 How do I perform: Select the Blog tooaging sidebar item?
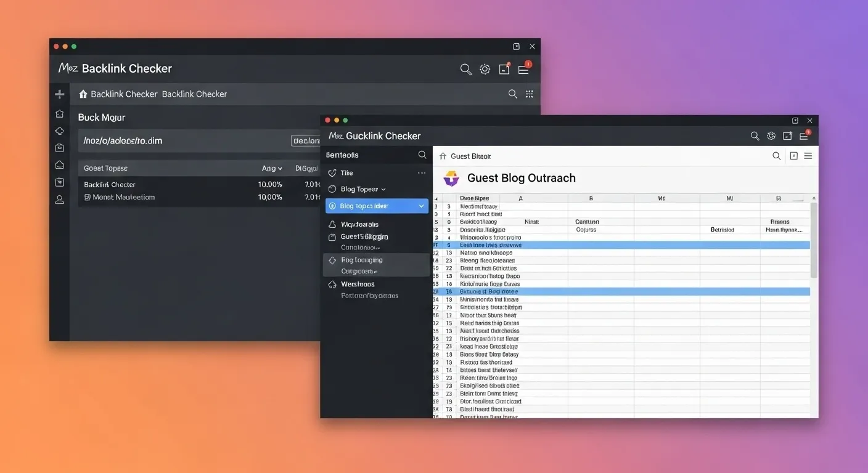(x=377, y=265)
